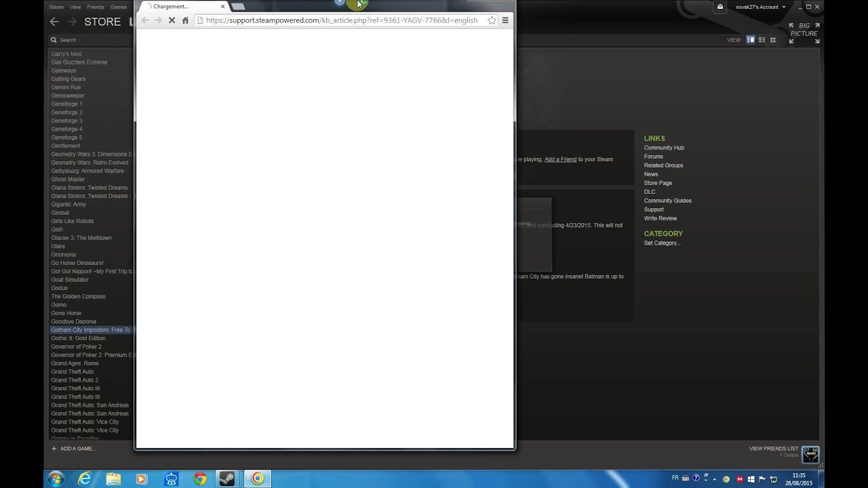Select Goodbye Deponia in the library
This screenshot has height=488, width=868.
[74, 322]
